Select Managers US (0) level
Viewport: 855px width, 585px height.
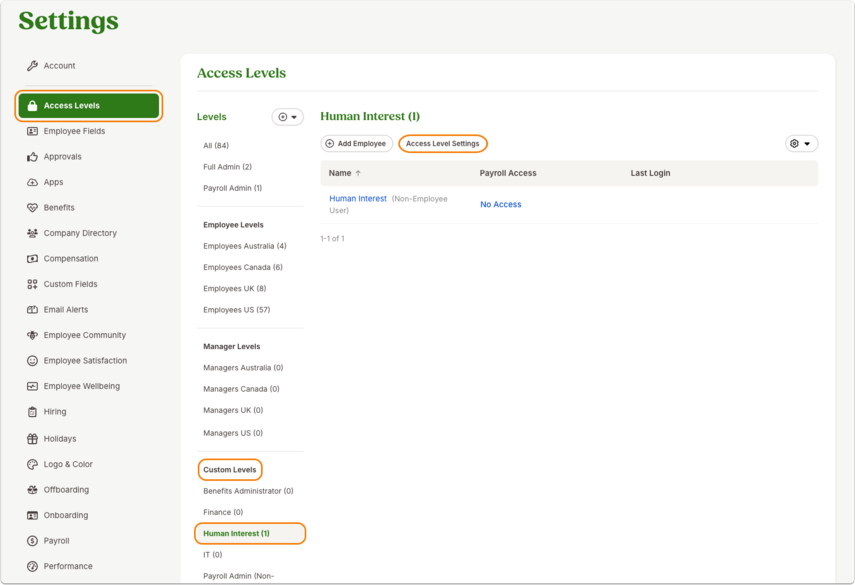[233, 433]
